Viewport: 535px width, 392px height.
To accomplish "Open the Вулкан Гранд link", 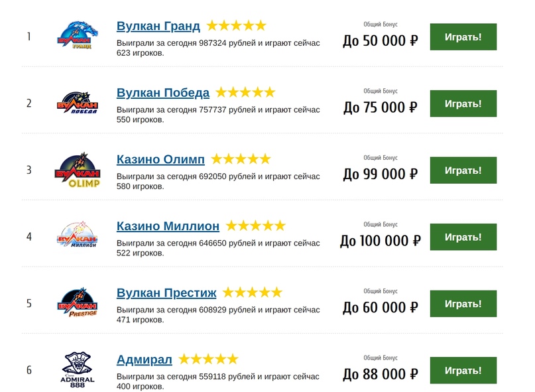I will coord(158,26).
